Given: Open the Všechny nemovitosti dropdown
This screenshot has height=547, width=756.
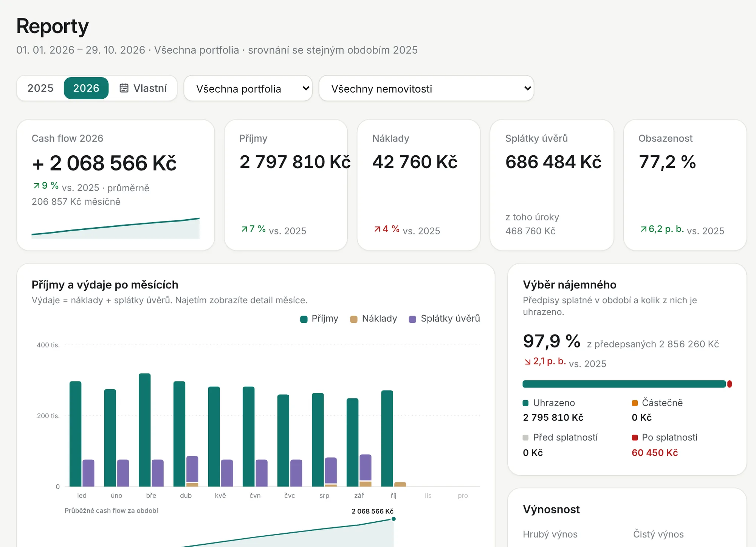Looking at the screenshot, I should coord(426,88).
